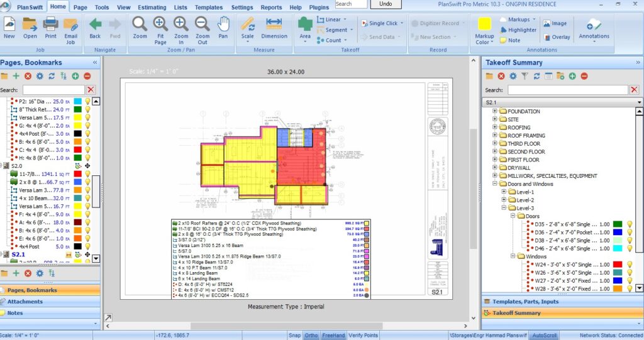Screen dimensions: 644x340
Task: Switch to the Attachments panel tab
Action: (50, 302)
